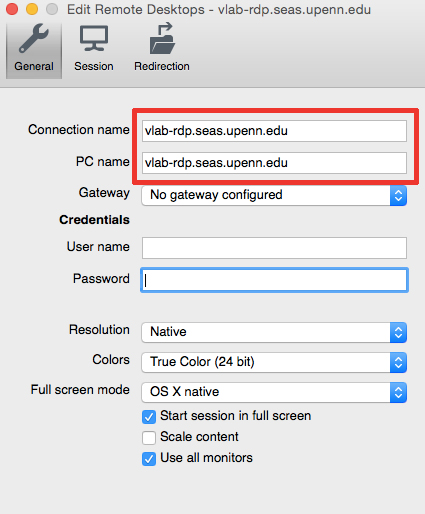The image size is (425, 514).
Task: Uncheck Use all monitors
Action: pos(149,459)
